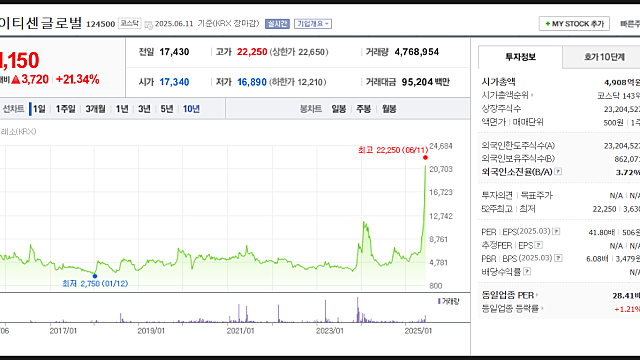640x360 pixels.
Task: Click the 코스닥 market badge
Action: [x=130, y=23]
